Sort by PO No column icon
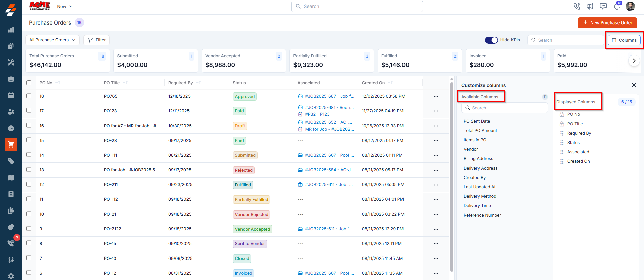 coord(58,83)
